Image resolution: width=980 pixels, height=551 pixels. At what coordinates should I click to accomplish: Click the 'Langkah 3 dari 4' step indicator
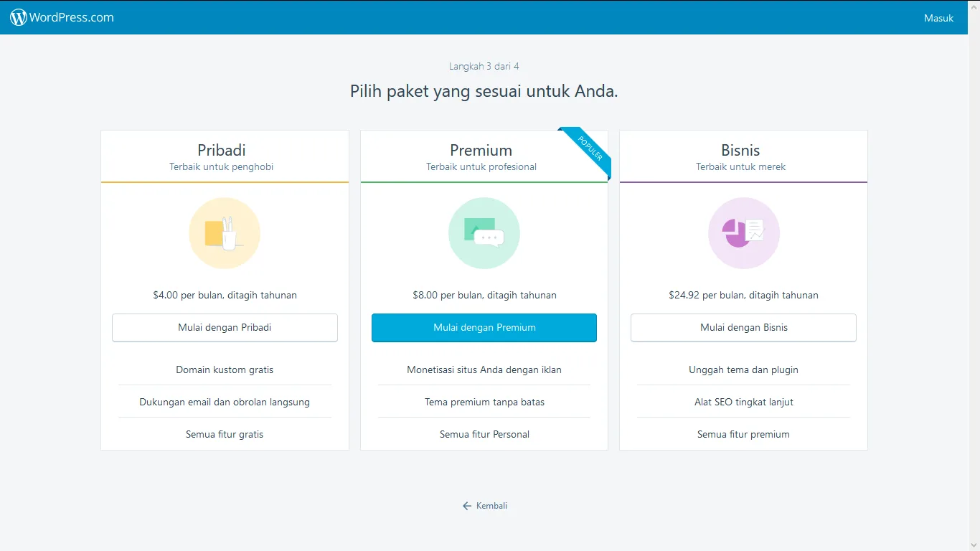[484, 66]
